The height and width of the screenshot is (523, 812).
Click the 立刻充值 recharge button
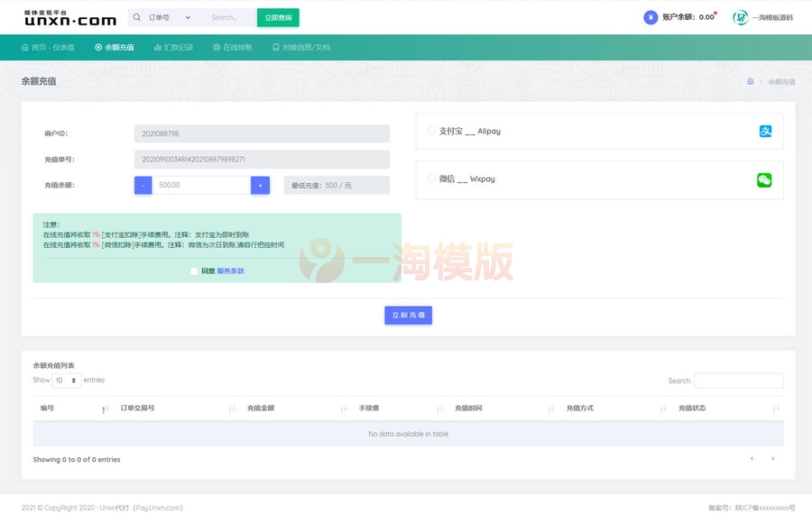[x=408, y=315]
